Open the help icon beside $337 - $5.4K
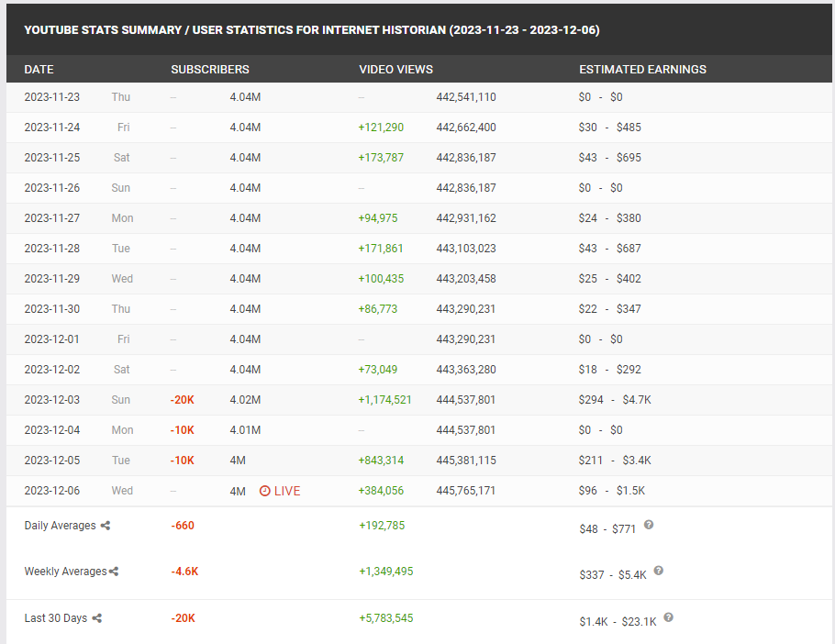 coord(658,571)
